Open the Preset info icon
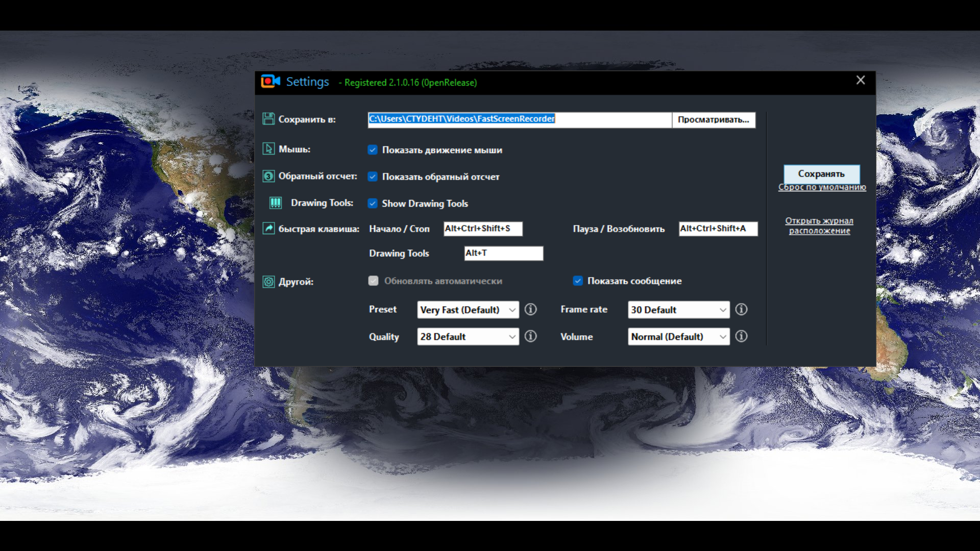 [x=531, y=309]
